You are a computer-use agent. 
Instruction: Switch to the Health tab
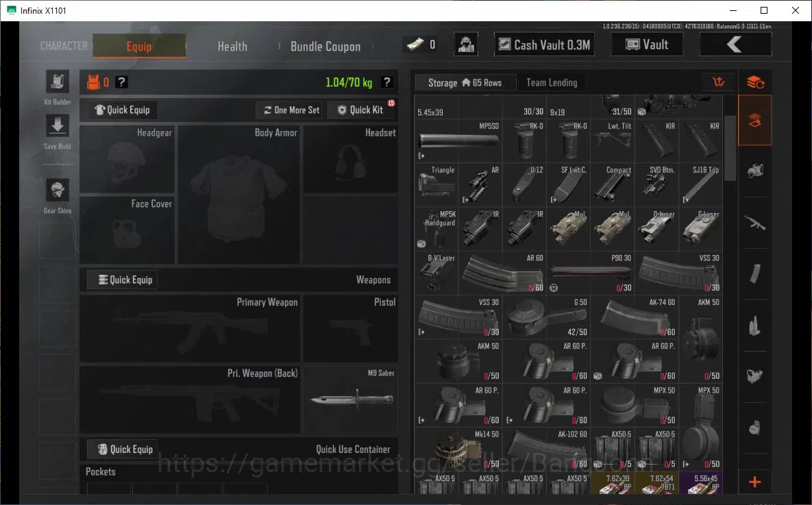pos(232,46)
